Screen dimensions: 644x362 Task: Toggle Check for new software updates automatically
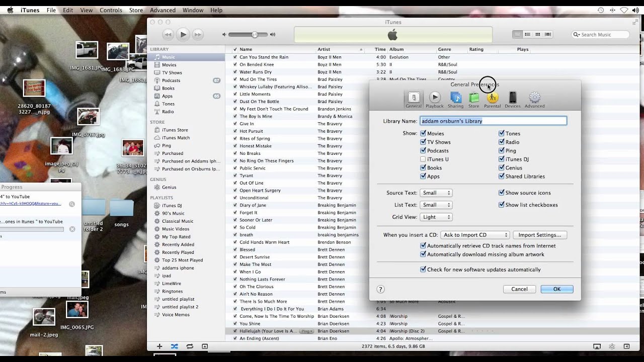click(423, 269)
